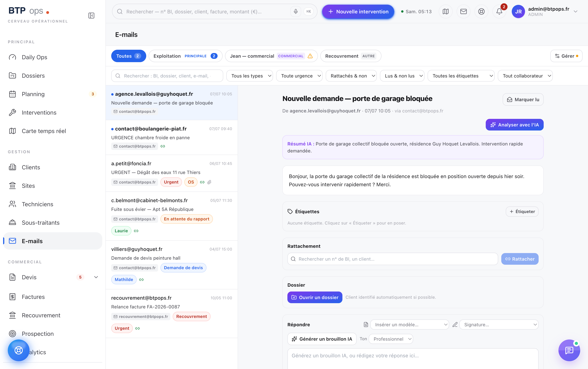Open the admin account dropdown chevron
This screenshot has height=369, width=588.
point(576,11)
